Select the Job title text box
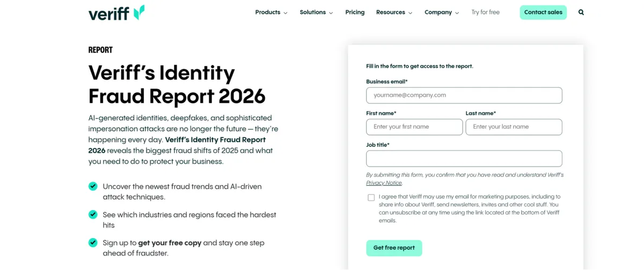Image resolution: width=644 pixels, height=270 pixels. tap(464, 159)
